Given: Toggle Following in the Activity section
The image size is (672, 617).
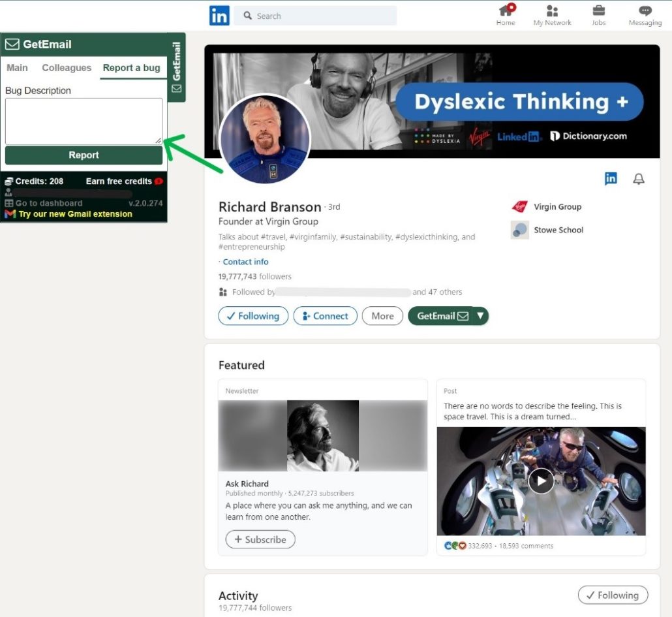Looking at the screenshot, I should [x=613, y=595].
